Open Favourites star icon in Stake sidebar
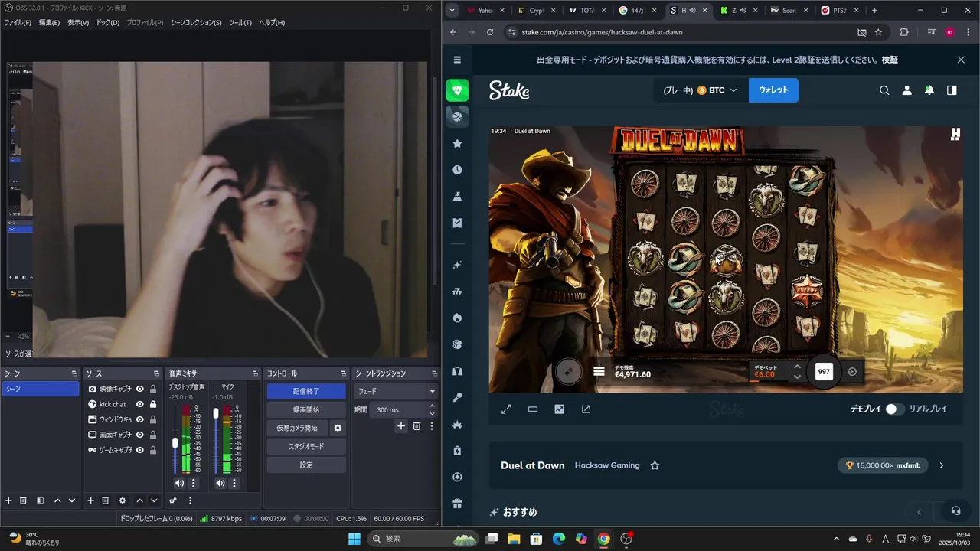980x551 pixels. point(457,143)
